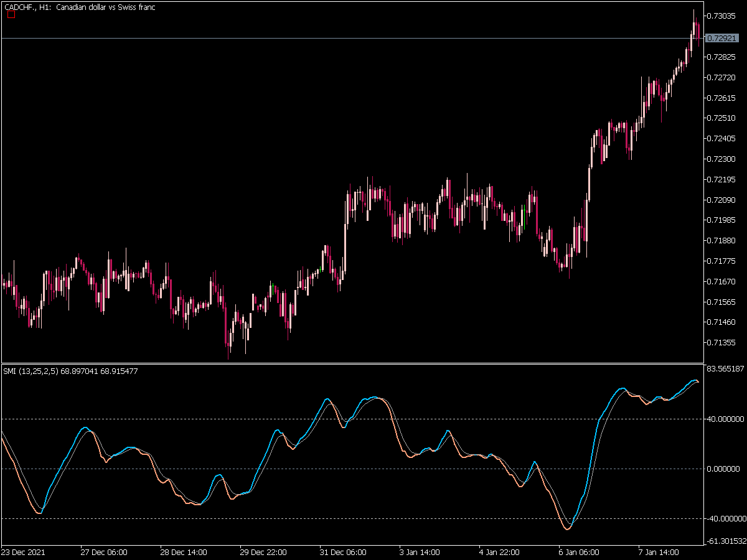The height and width of the screenshot is (560, 747).
Task: Click the indicator scale minimum -61.301532
Action: point(726,541)
